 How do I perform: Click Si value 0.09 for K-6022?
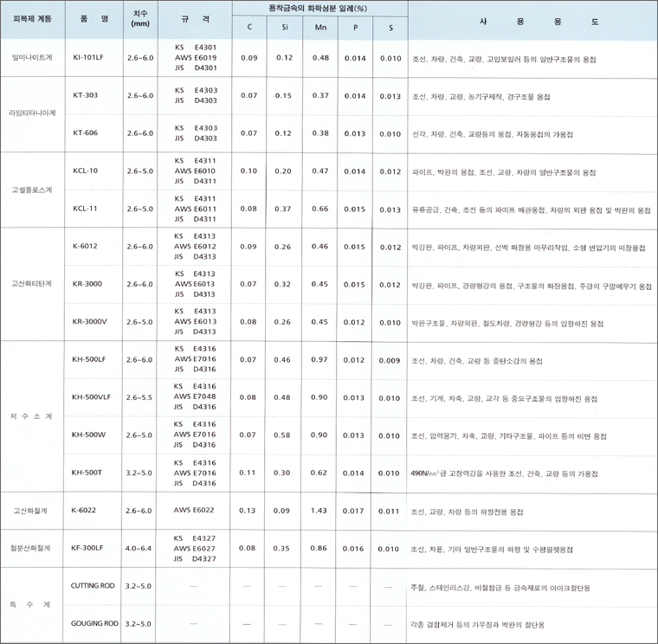point(281,511)
